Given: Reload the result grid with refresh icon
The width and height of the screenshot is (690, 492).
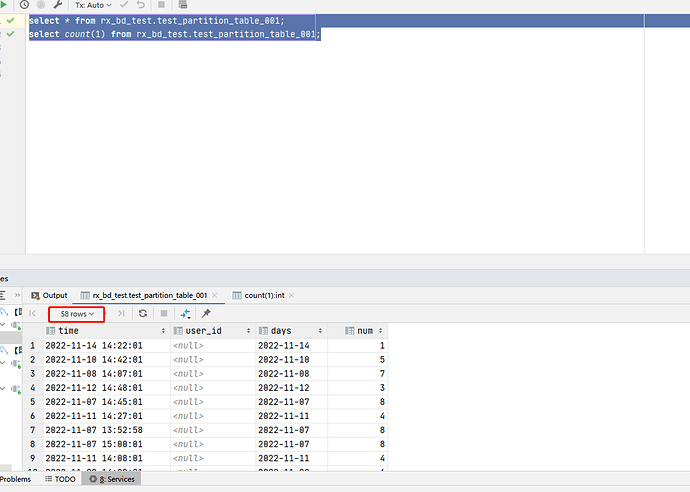Looking at the screenshot, I should click(x=143, y=314).
